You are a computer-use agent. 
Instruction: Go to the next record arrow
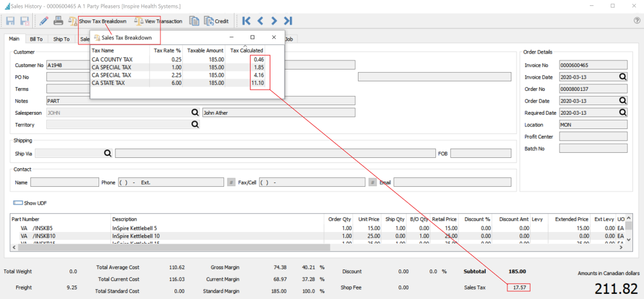click(275, 21)
